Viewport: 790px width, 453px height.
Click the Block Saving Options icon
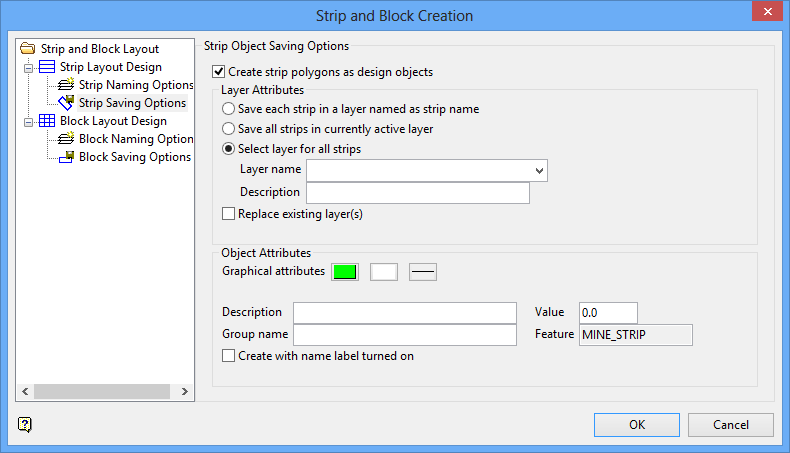click(x=67, y=157)
